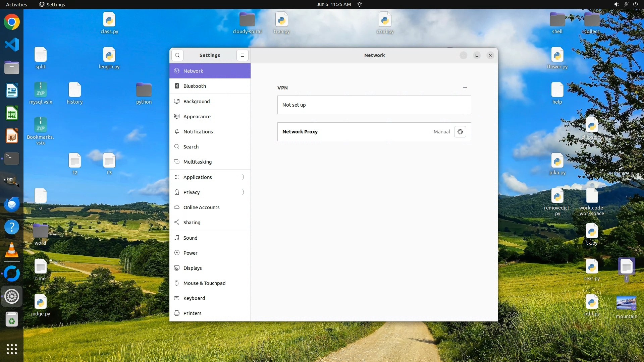
Task: Open Online Accounts settings
Action: (x=201, y=207)
